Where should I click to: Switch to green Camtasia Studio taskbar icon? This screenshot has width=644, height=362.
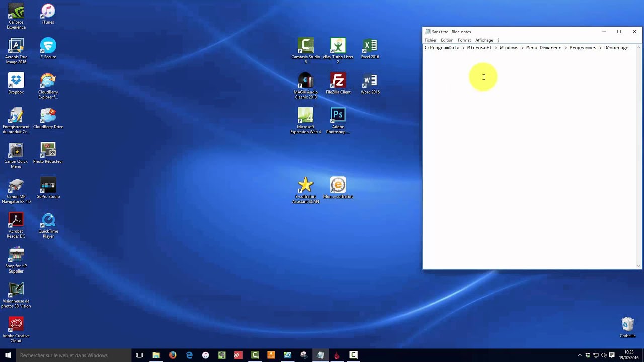[255, 355]
